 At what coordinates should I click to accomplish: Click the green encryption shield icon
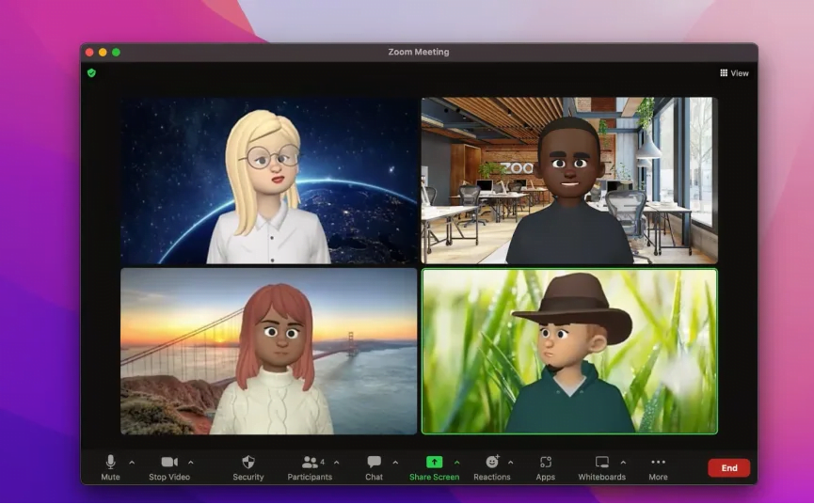point(91,72)
